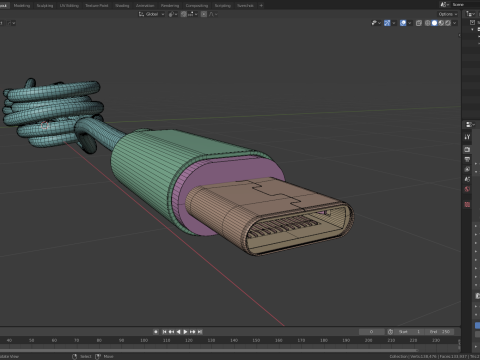Open the Scene properties tab
The width and height of the screenshot is (480, 360).
[467, 179]
